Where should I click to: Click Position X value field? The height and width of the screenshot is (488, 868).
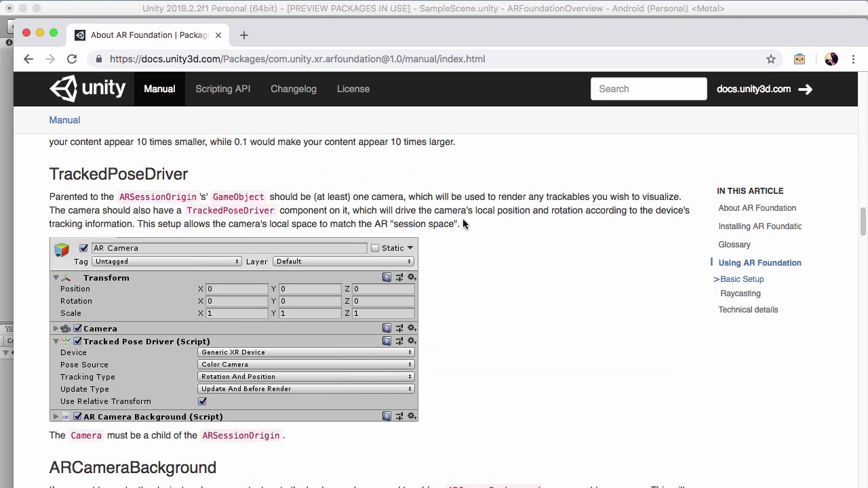(x=237, y=289)
